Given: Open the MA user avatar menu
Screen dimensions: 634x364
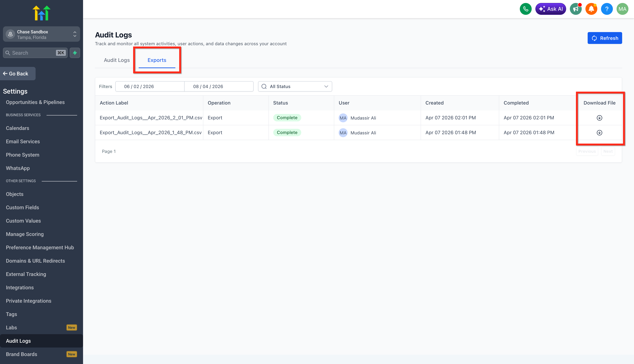Looking at the screenshot, I should pos(622,9).
